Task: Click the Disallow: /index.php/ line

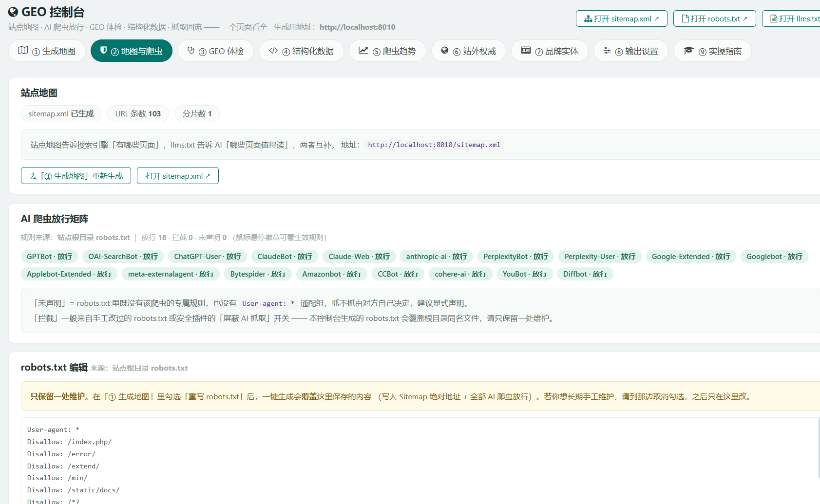Action: point(69,442)
